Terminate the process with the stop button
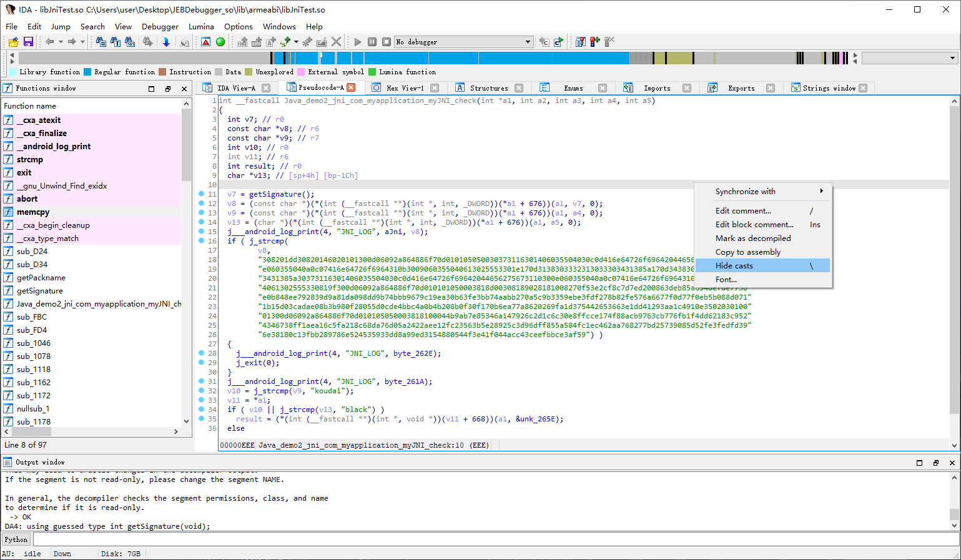961x560 pixels. [x=387, y=42]
